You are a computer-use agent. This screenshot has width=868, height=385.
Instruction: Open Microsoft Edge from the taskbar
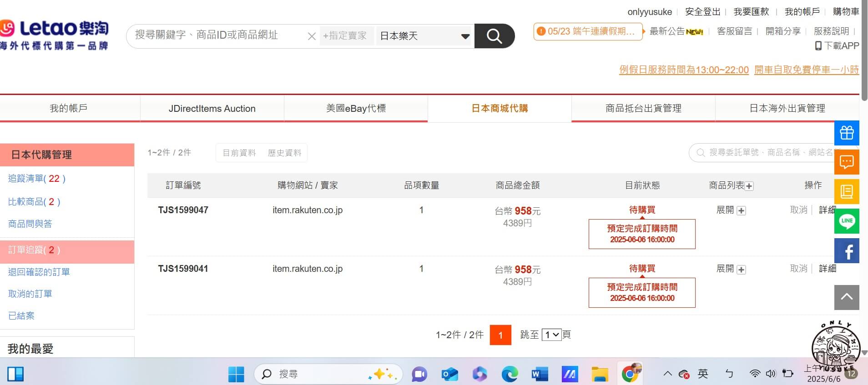coord(510,374)
